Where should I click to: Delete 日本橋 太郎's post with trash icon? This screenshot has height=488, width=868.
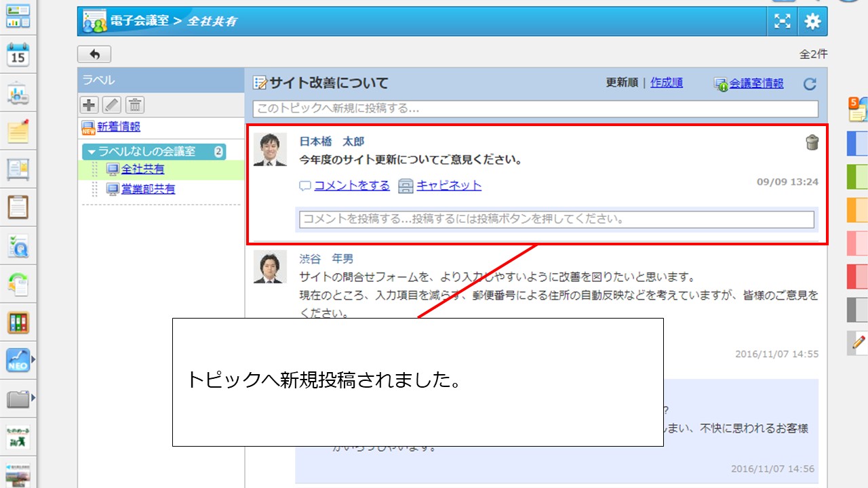(812, 142)
